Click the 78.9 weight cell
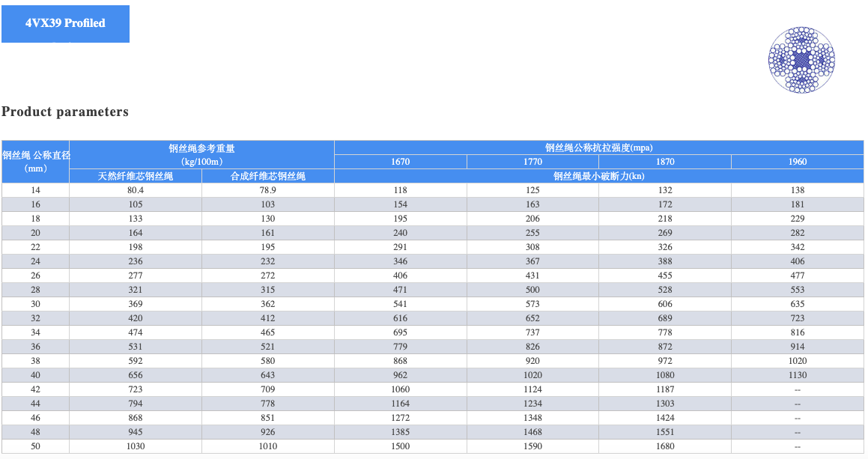The image size is (868, 459). [x=268, y=190]
